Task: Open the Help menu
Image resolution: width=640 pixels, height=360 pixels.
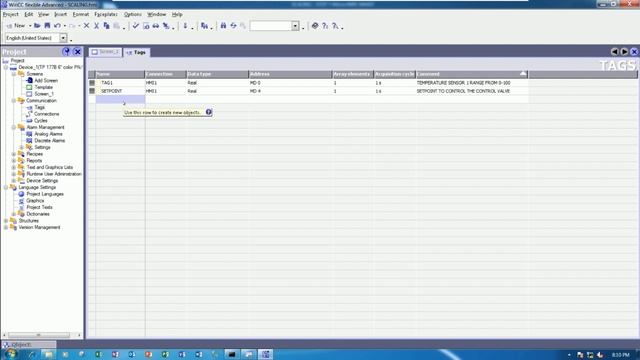Action: [177, 14]
